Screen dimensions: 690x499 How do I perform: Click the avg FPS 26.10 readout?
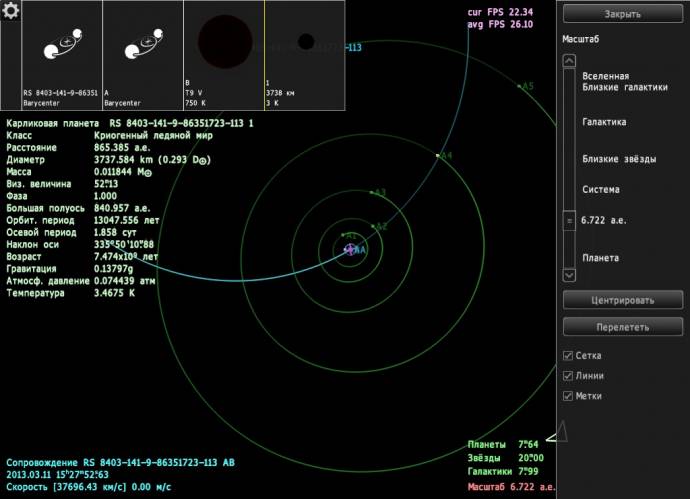[x=500, y=24]
